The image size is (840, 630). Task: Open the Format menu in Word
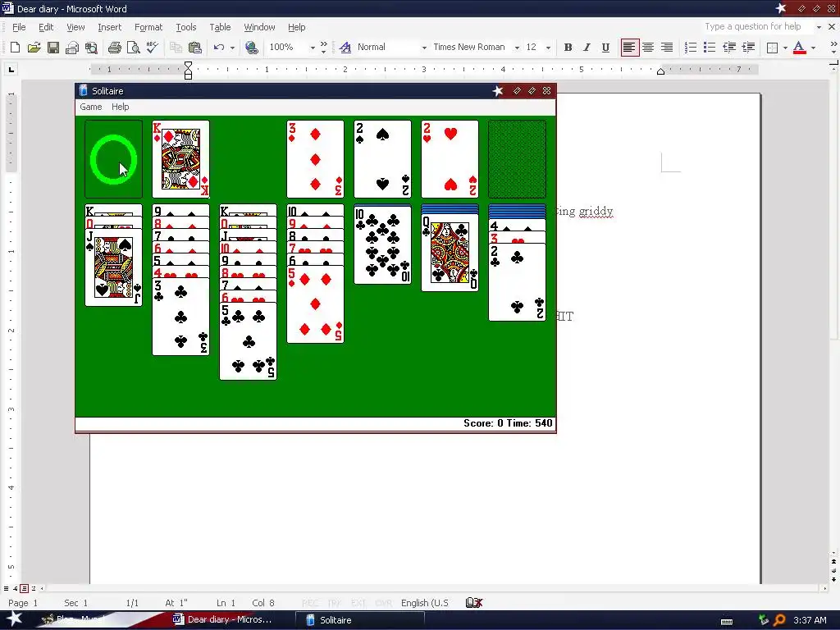tap(148, 27)
